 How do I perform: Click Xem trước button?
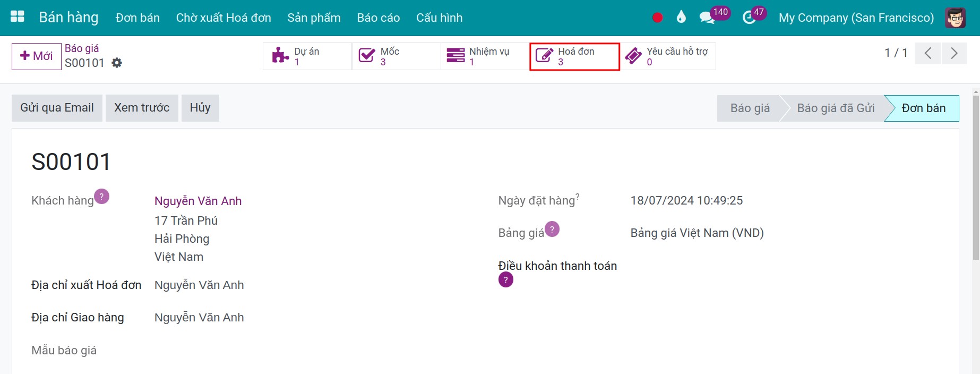point(142,108)
